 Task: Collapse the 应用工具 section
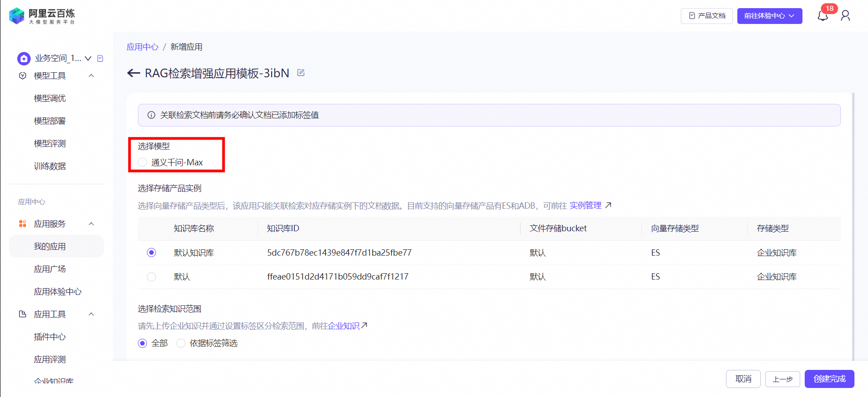[x=91, y=314]
